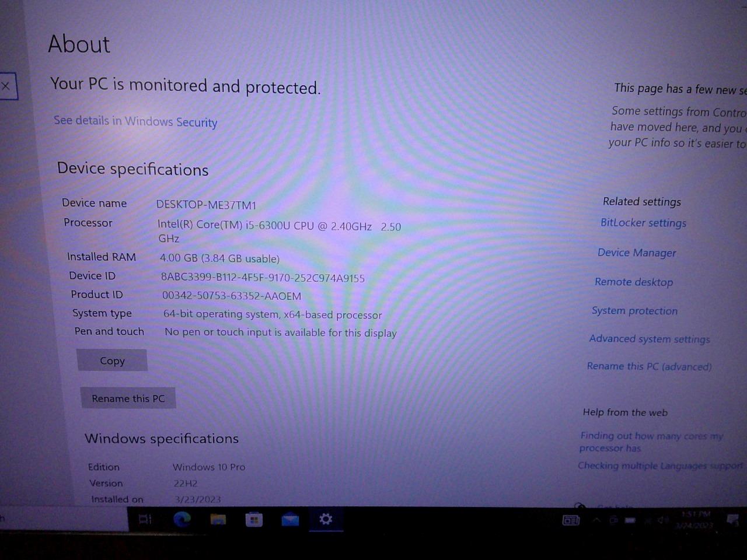Click the Settings gear taskbar icon
This screenshot has height=560, width=747.
tap(326, 519)
